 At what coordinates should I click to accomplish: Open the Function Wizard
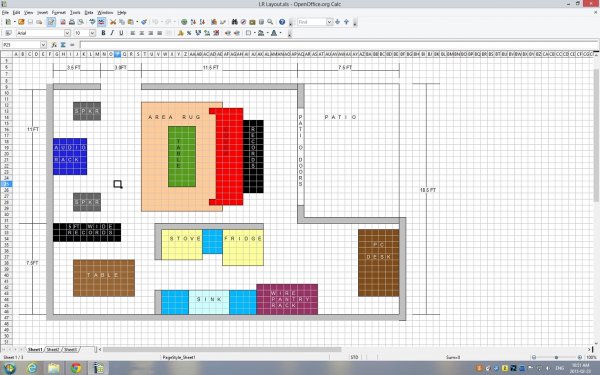pyautogui.click(x=54, y=45)
